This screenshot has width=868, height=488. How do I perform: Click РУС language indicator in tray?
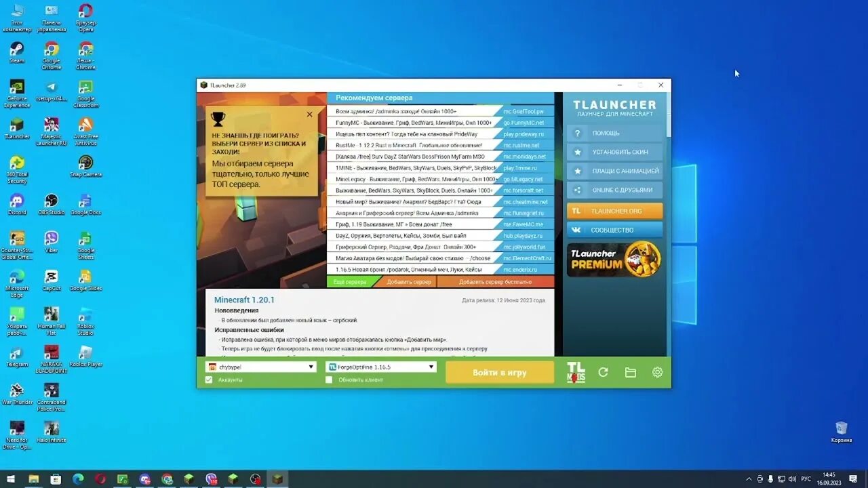coord(806,479)
